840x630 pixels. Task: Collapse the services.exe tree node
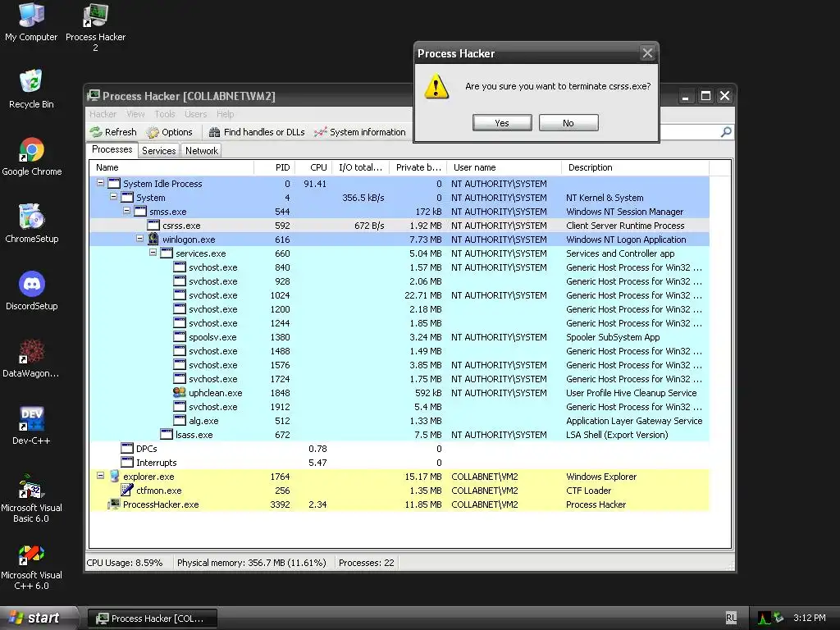click(x=153, y=253)
